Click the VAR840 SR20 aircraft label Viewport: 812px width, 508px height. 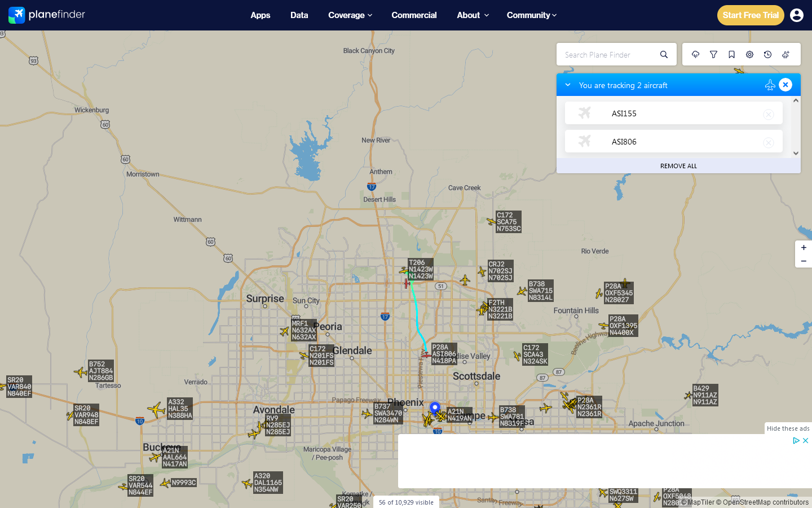click(19, 387)
